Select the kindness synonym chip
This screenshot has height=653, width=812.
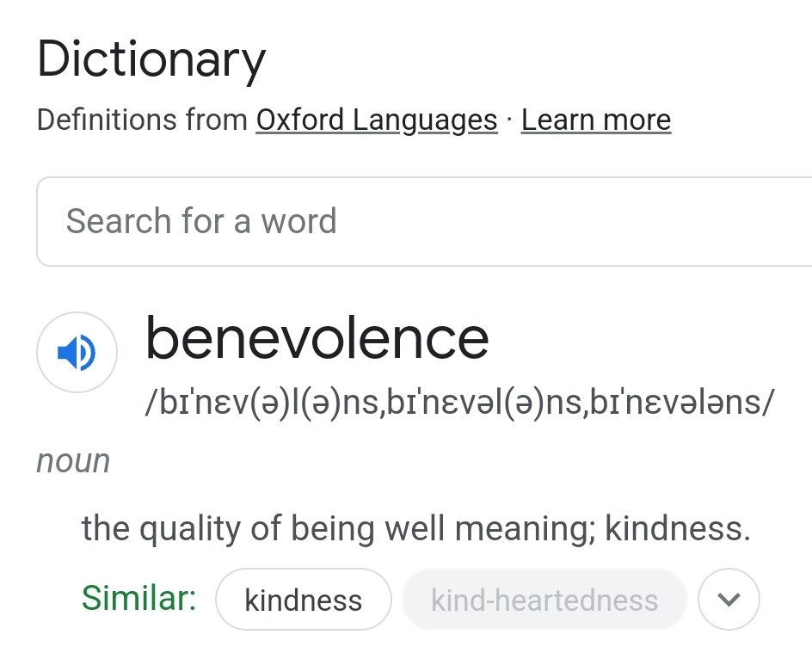click(x=304, y=600)
